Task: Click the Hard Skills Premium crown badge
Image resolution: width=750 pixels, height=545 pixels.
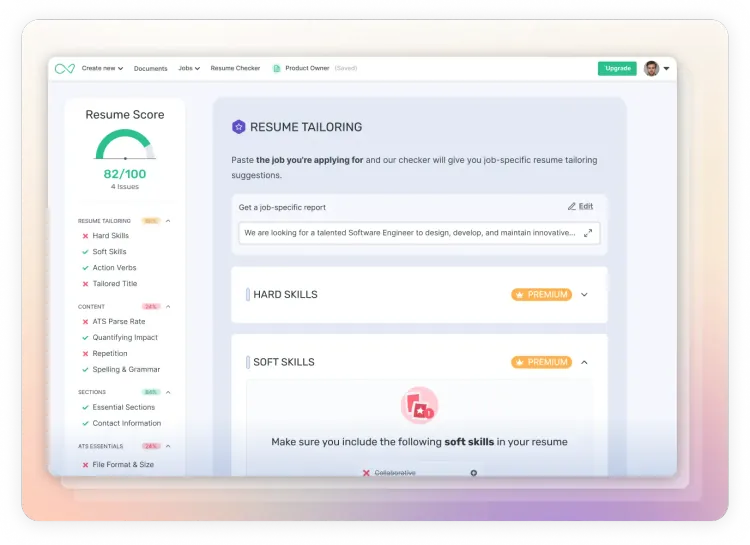Action: tap(541, 295)
